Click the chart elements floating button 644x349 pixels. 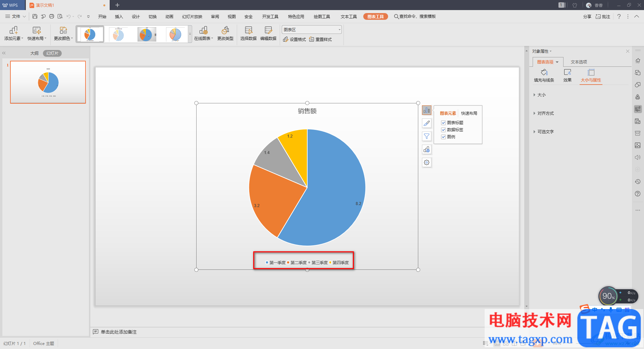pos(427,110)
